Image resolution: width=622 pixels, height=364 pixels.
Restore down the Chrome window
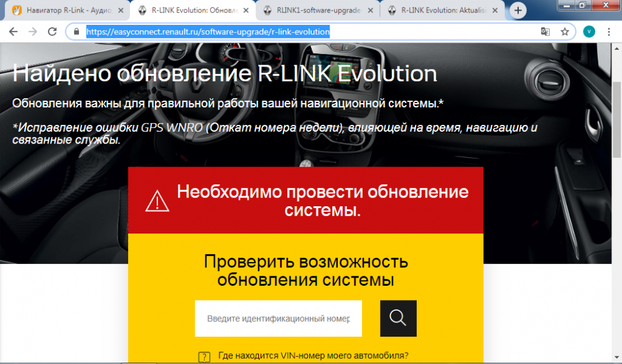pyautogui.click(x=582, y=5)
